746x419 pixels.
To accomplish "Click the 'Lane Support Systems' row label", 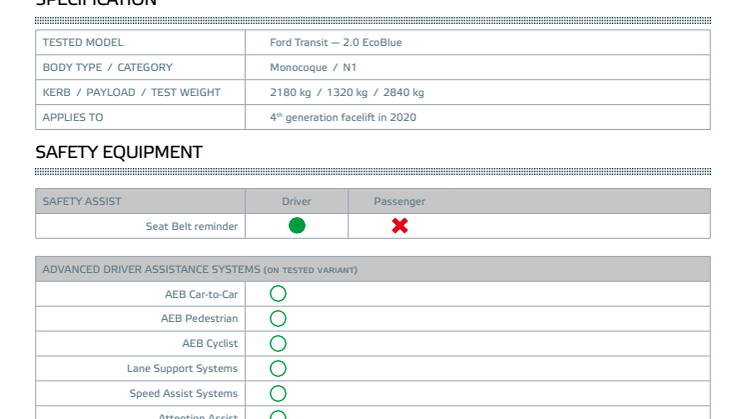I will [182, 369].
